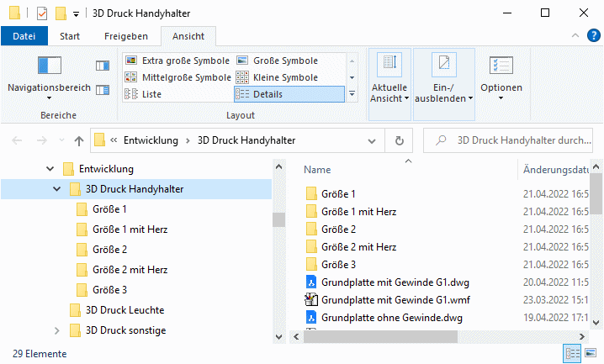The width and height of the screenshot is (604, 364).
Task: Switch to details view in status bar
Action: [x=572, y=353]
